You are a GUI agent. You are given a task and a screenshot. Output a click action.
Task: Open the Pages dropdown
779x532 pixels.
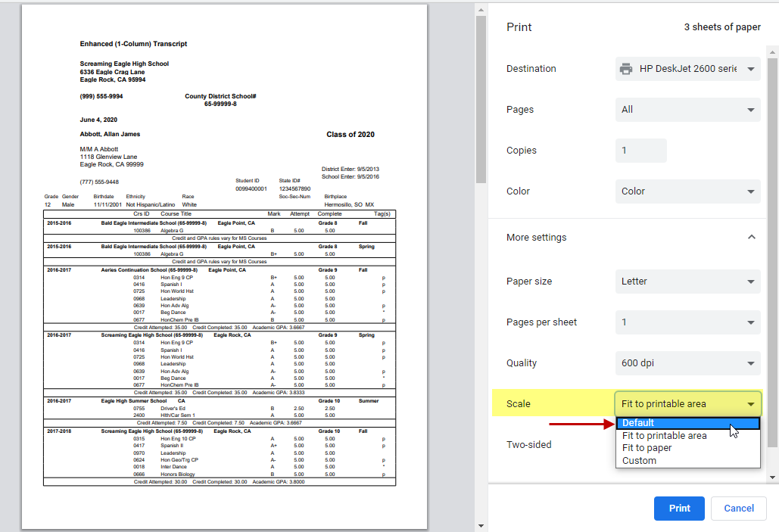pos(687,109)
